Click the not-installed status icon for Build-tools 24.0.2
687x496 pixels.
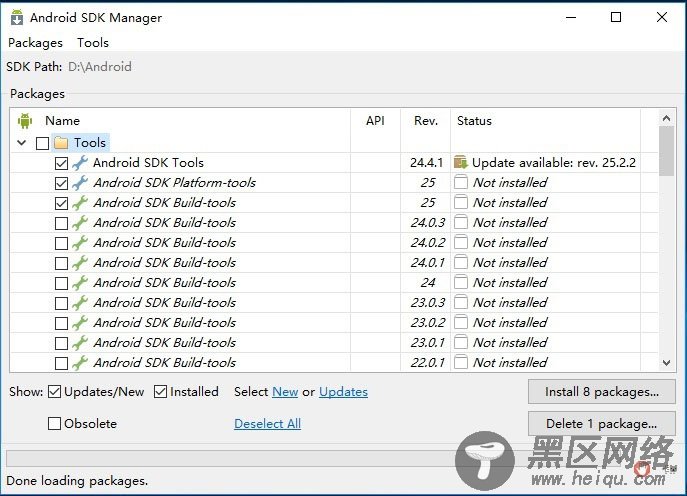[460, 242]
